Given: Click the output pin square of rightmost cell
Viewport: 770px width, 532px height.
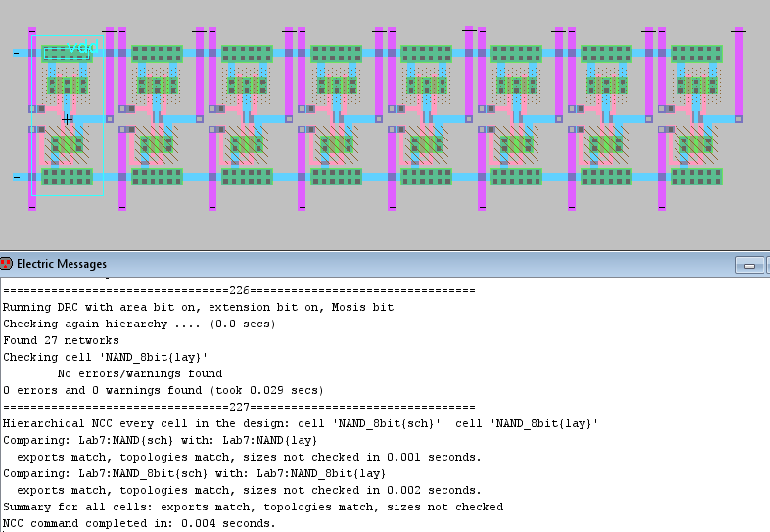Looking at the screenshot, I should pyautogui.click(x=739, y=119).
